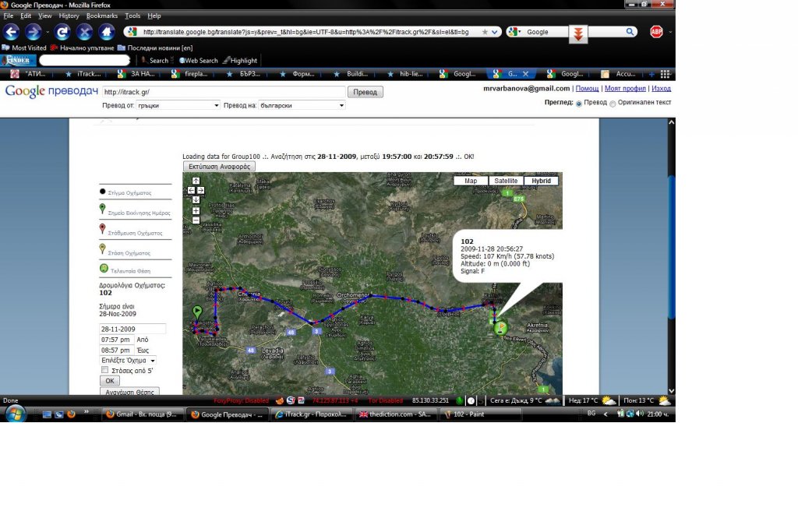Enable the 'Στάσεις από 5'' checkbox

(x=105, y=371)
